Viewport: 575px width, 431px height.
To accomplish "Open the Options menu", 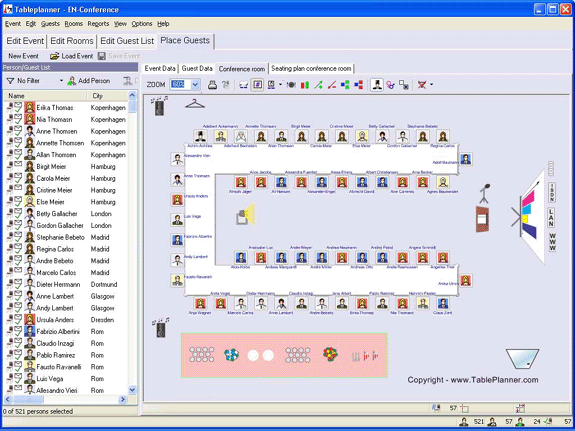I will point(142,24).
